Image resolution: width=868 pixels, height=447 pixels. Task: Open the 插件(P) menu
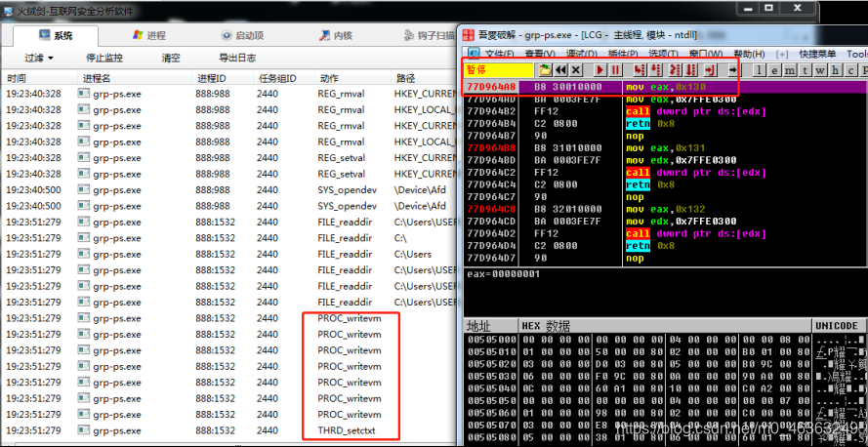click(x=623, y=55)
